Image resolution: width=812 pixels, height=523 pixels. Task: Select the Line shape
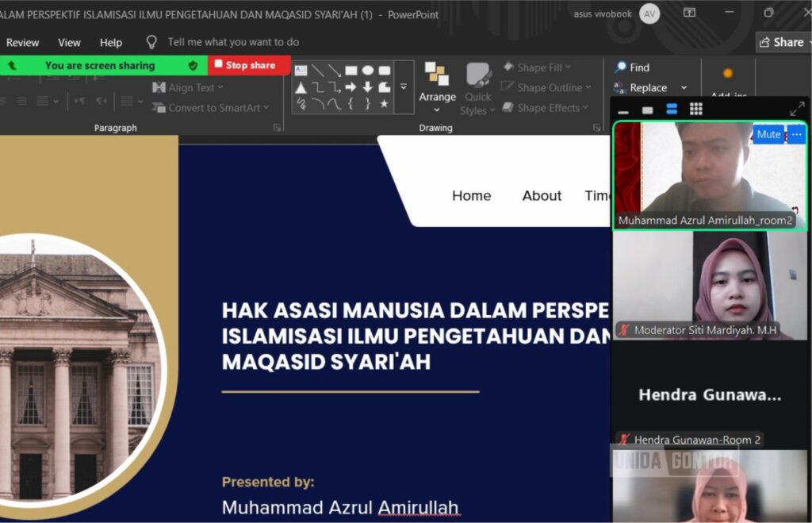click(x=317, y=71)
